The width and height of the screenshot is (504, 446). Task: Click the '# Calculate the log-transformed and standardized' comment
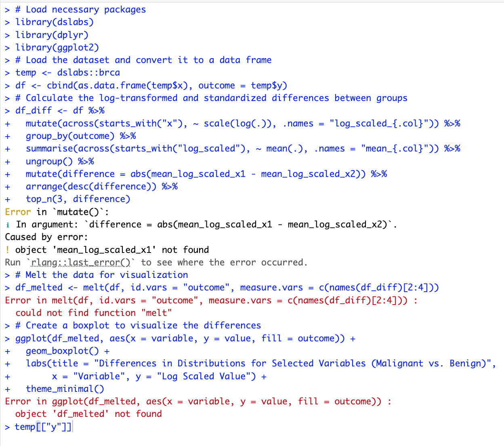(x=211, y=98)
